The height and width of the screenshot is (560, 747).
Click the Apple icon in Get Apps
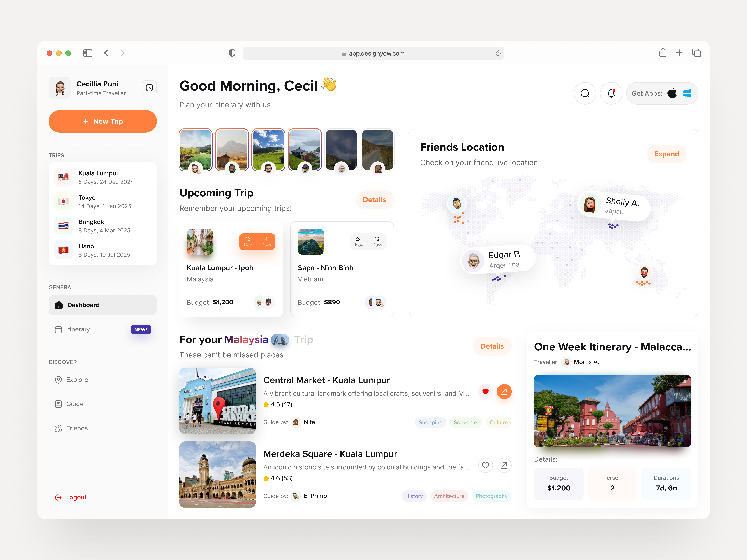tap(672, 93)
